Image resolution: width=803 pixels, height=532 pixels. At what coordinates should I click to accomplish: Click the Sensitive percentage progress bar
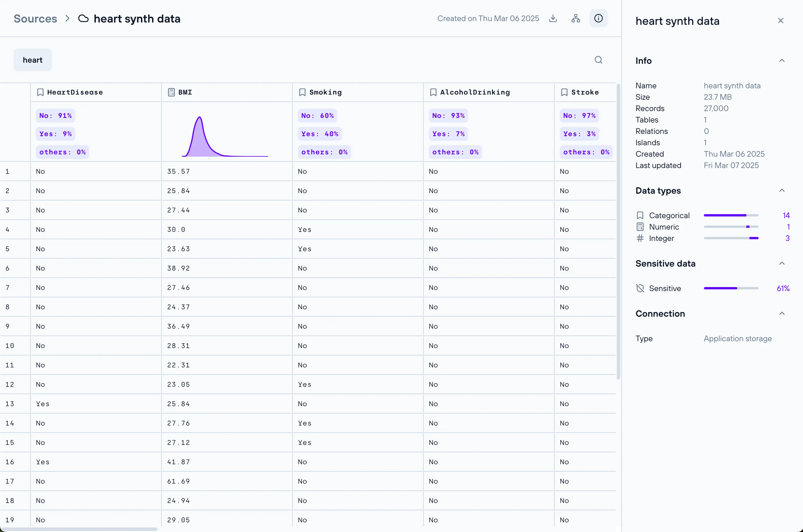731,288
